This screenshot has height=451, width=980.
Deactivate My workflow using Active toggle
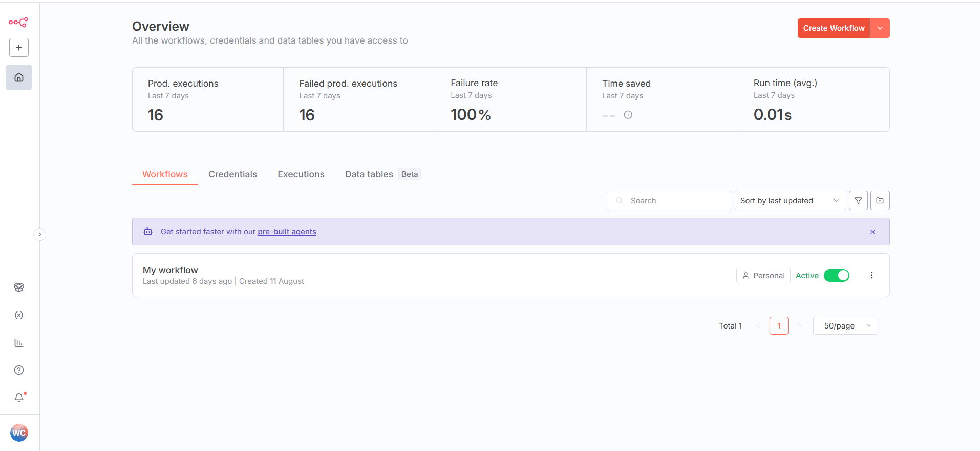tap(836, 276)
